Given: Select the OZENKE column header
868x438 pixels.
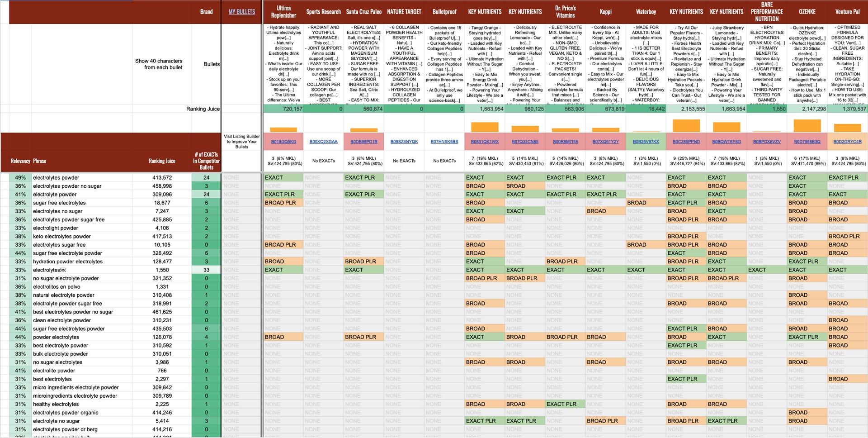Looking at the screenshot, I should point(807,12).
